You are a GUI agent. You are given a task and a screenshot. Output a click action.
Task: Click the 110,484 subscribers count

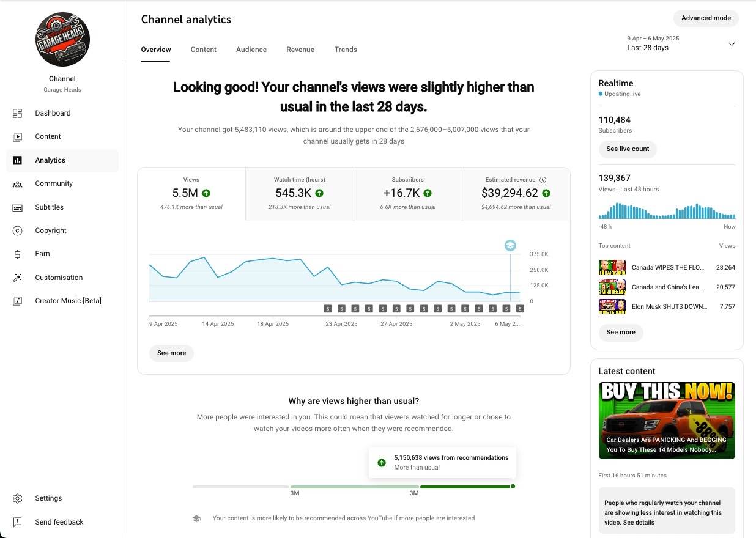click(614, 120)
